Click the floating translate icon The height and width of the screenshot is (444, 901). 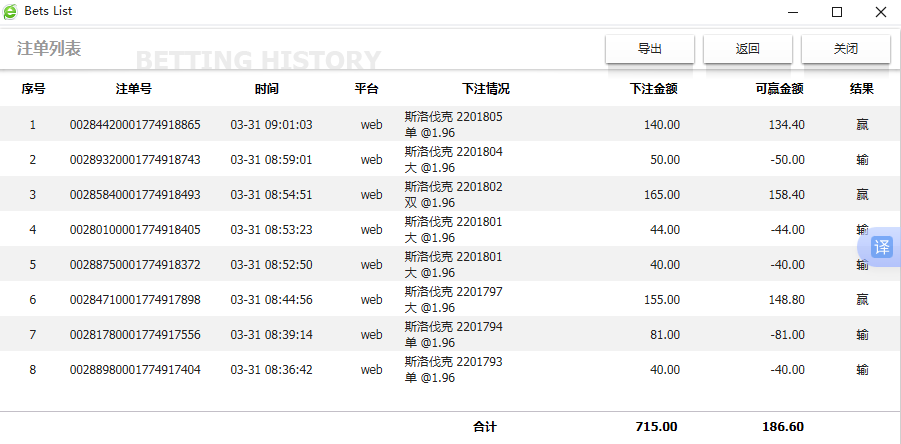point(881,247)
